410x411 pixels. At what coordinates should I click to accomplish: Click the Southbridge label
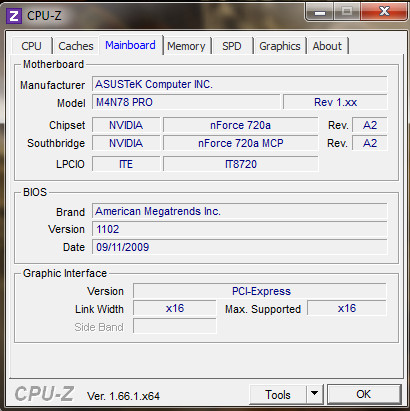tap(56, 143)
